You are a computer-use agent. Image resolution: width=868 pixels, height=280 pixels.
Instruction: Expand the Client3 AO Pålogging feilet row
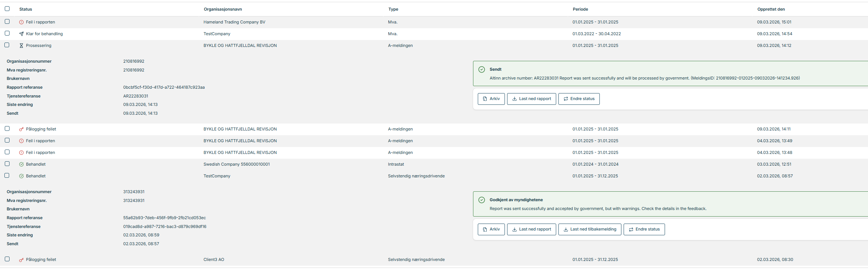pyautogui.click(x=214, y=260)
